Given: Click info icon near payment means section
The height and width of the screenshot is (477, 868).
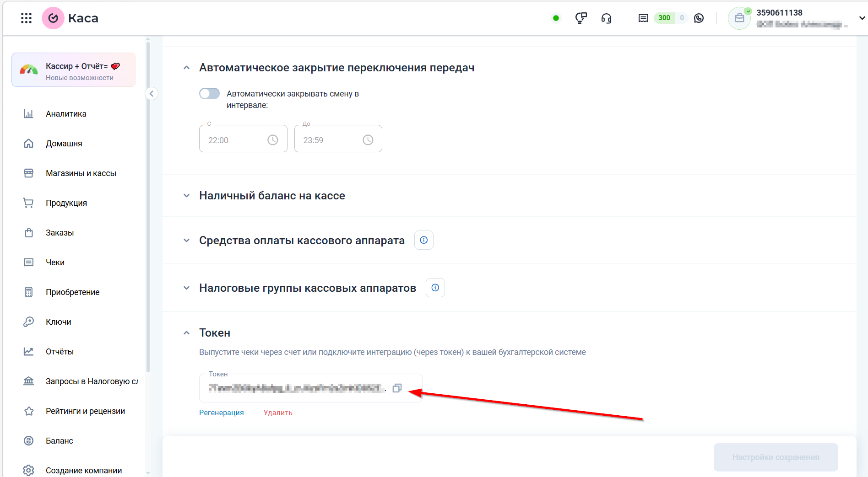Looking at the screenshot, I should coord(423,240).
